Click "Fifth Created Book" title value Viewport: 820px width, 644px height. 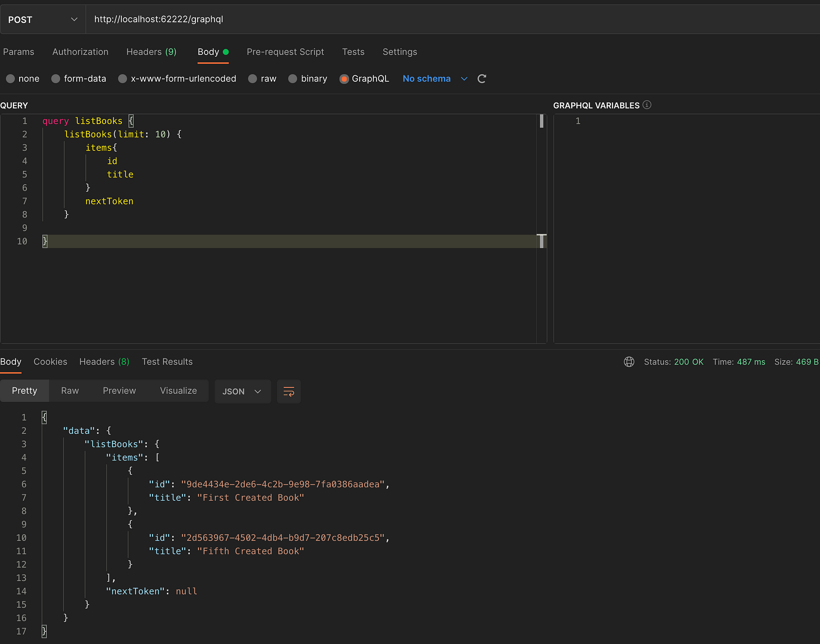coord(250,551)
